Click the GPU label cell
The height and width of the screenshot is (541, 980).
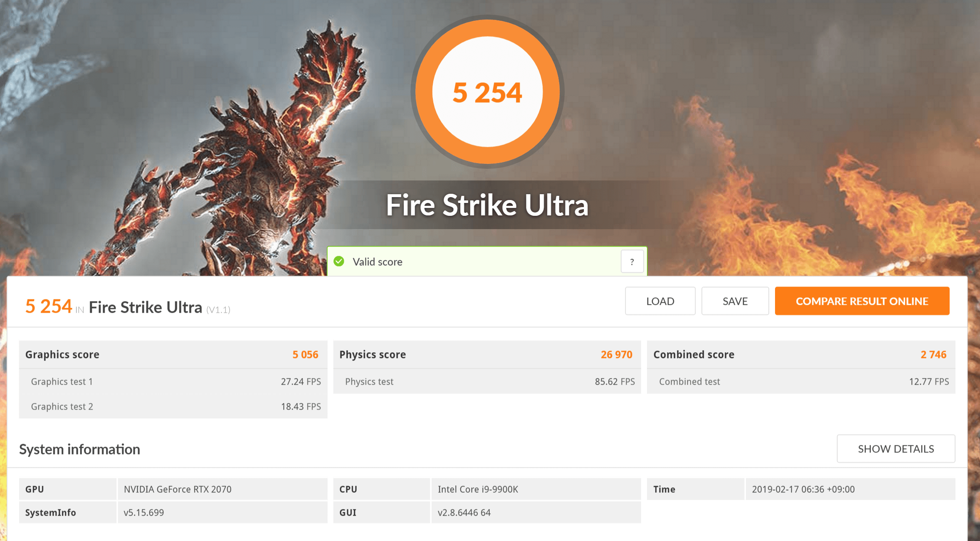point(67,489)
